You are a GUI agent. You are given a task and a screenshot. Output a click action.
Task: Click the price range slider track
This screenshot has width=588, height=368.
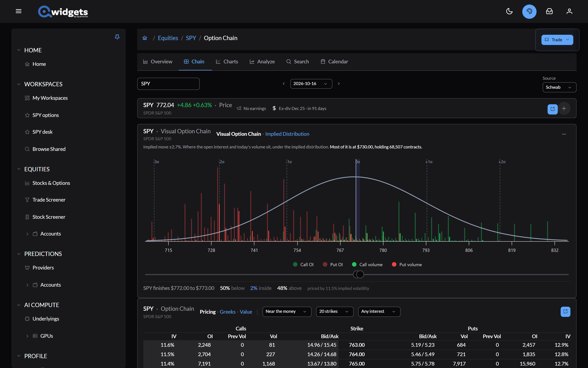[x=357, y=275]
